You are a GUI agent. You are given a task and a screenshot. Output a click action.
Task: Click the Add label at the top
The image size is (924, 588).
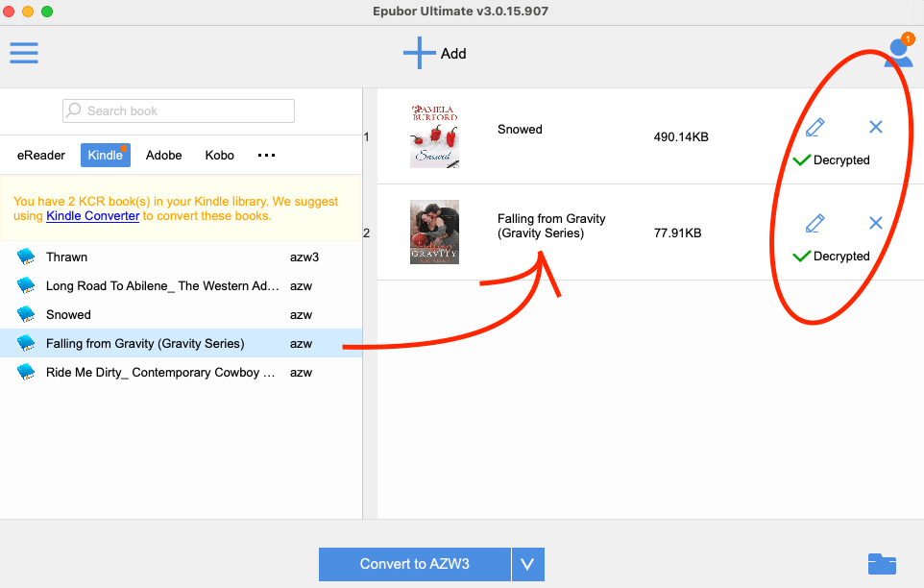point(453,54)
